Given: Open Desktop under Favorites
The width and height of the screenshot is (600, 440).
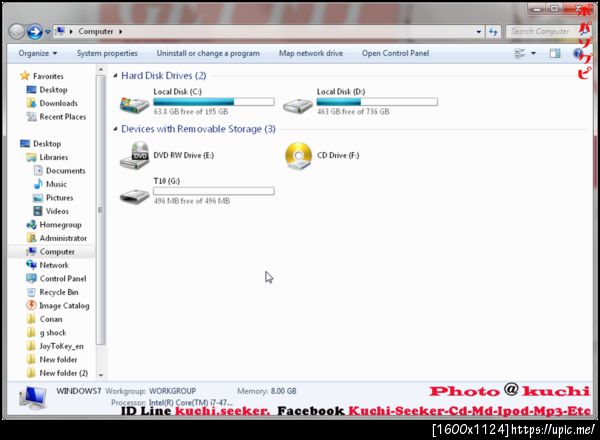Looking at the screenshot, I should pyautogui.click(x=47, y=90).
